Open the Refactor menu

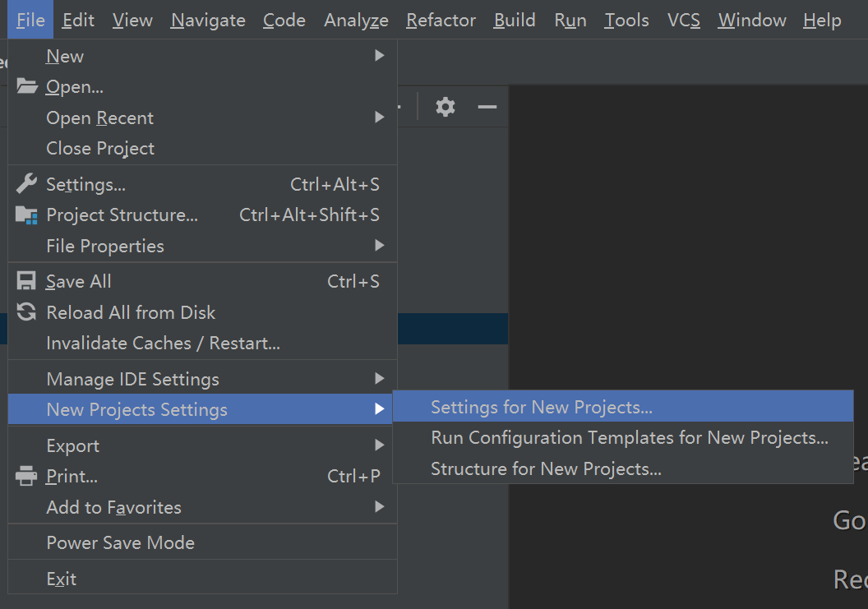[x=441, y=20]
